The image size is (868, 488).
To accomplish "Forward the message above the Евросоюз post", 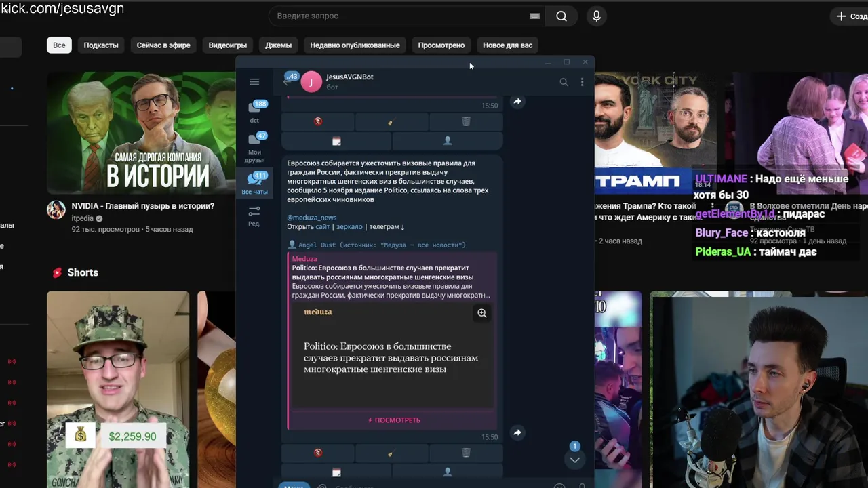I will coord(517,102).
